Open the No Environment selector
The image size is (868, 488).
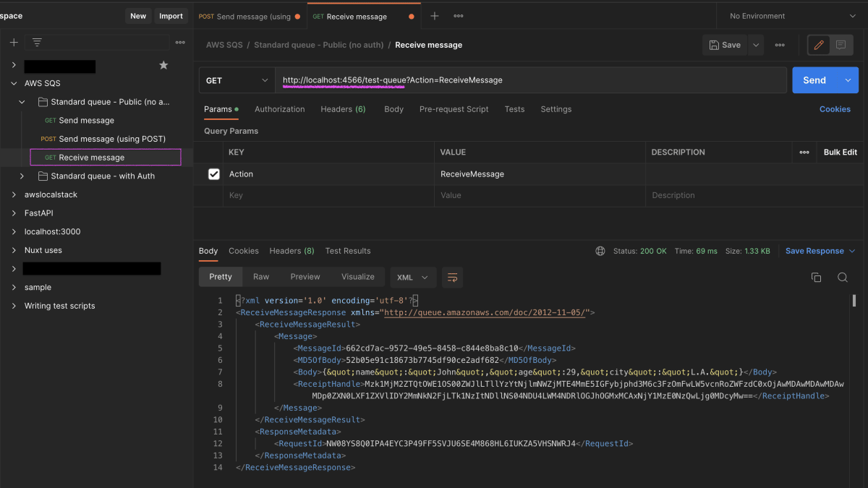[x=788, y=15]
